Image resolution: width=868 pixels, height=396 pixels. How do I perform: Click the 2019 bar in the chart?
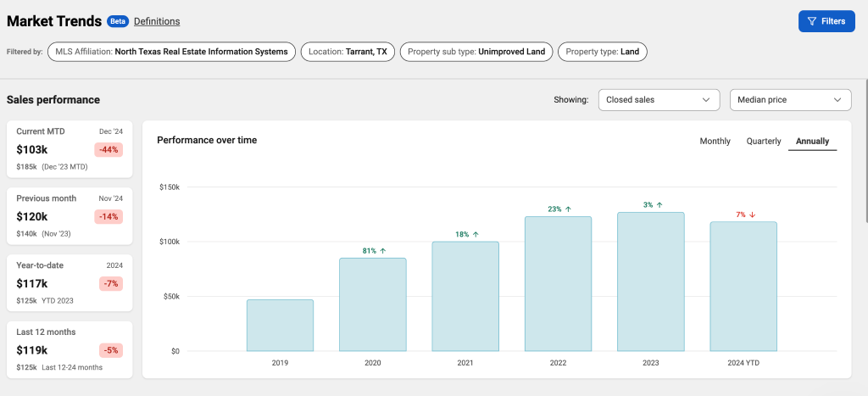(x=280, y=325)
